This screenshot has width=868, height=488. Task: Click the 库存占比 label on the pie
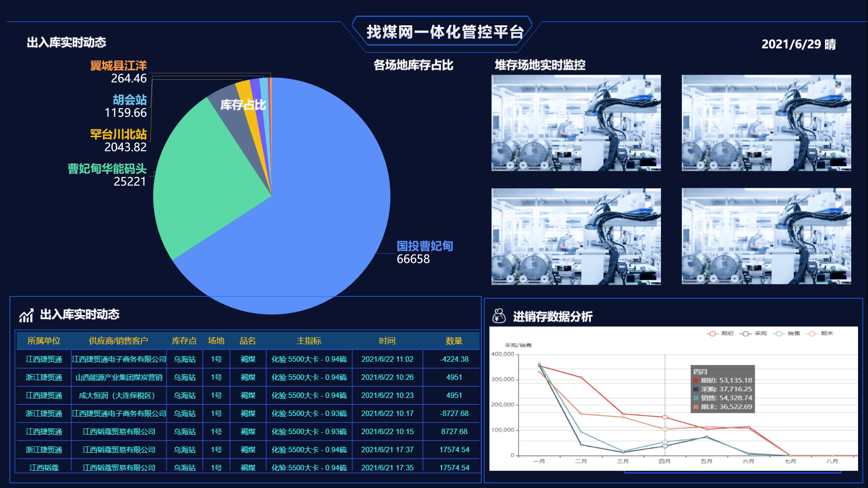pyautogui.click(x=243, y=105)
